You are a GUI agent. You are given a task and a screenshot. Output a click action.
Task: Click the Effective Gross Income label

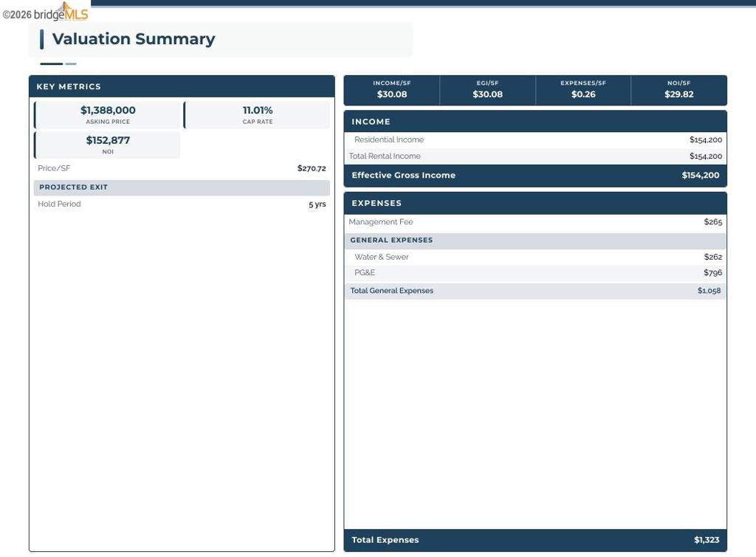coord(404,176)
